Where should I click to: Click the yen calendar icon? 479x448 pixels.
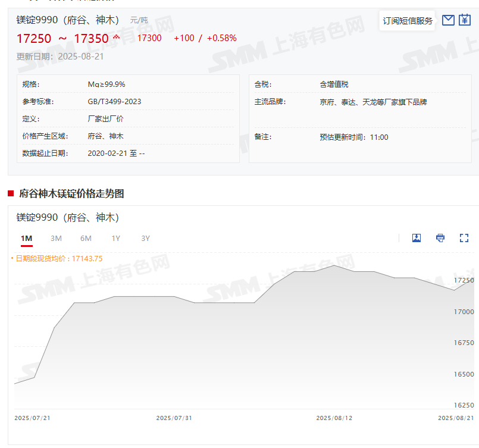click(465, 20)
